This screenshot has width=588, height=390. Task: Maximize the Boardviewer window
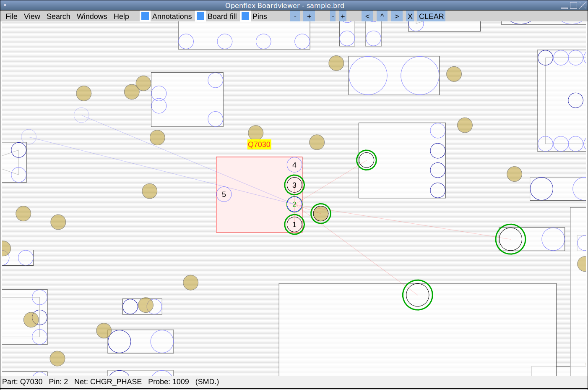(573, 5)
